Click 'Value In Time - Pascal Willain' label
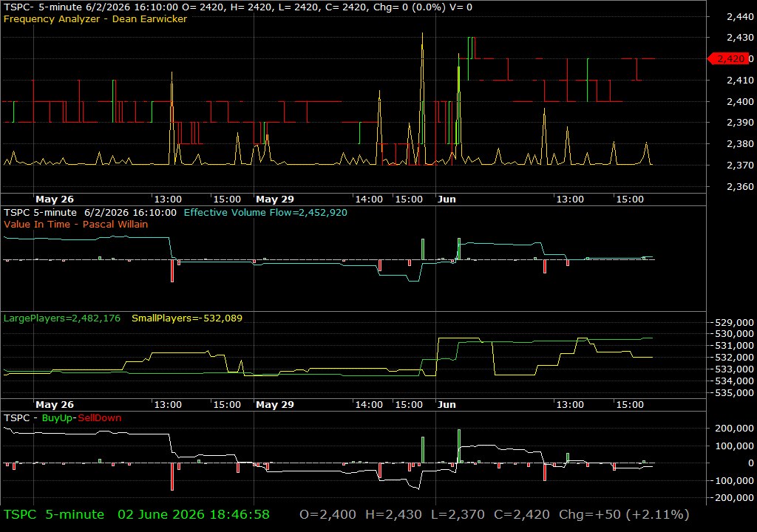Viewport: 757px width, 532px height. pyautogui.click(x=76, y=224)
